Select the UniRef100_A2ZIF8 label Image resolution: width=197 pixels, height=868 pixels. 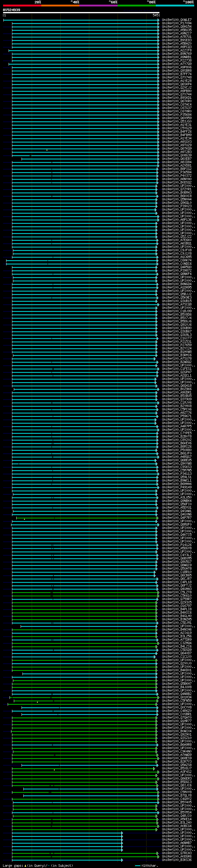coord(176,50)
